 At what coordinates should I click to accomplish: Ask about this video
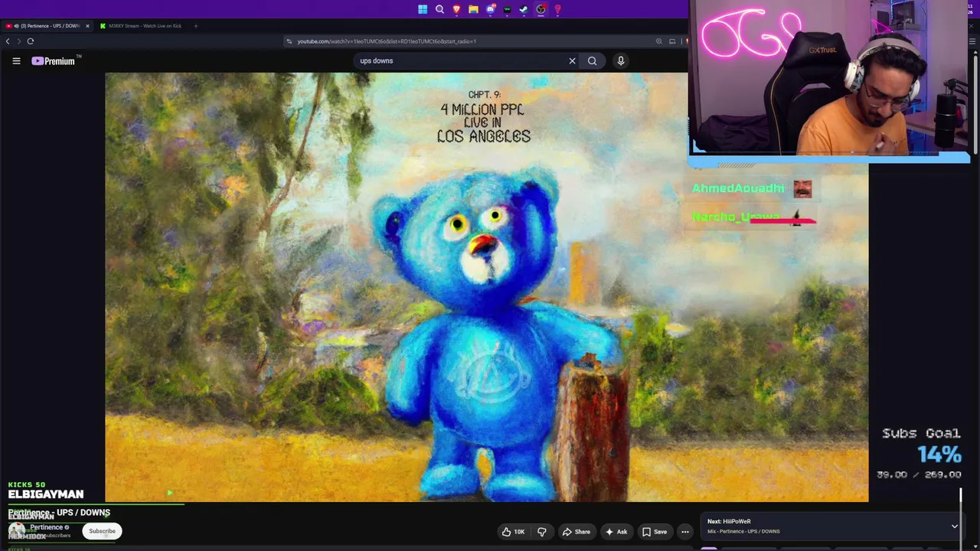[616, 532]
